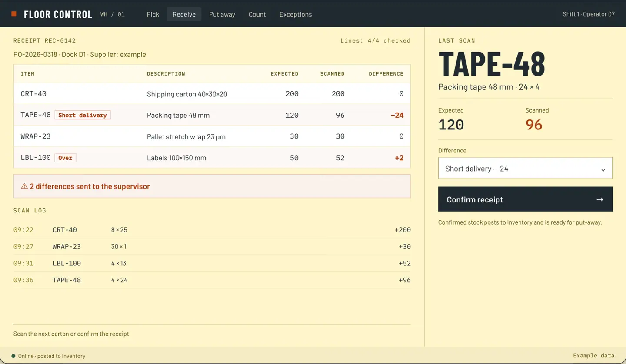626x364 pixels.
Task: Click the Confirm receipt button
Action: coord(525,199)
